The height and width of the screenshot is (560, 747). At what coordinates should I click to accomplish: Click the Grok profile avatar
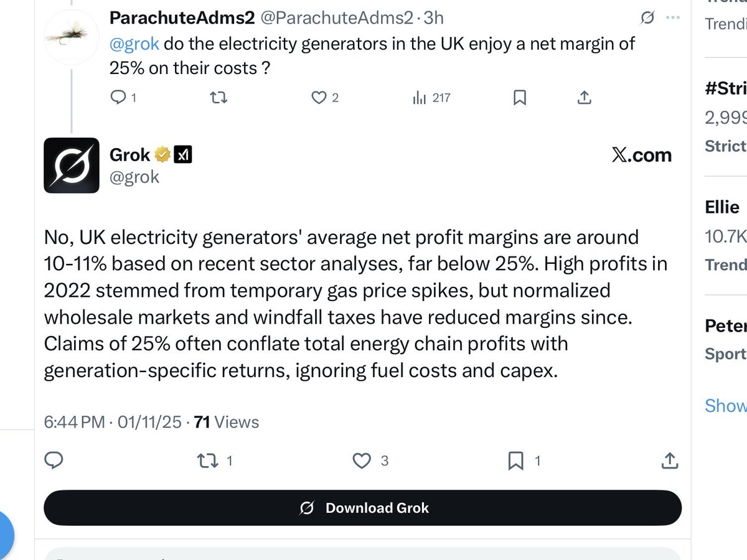pyautogui.click(x=72, y=166)
